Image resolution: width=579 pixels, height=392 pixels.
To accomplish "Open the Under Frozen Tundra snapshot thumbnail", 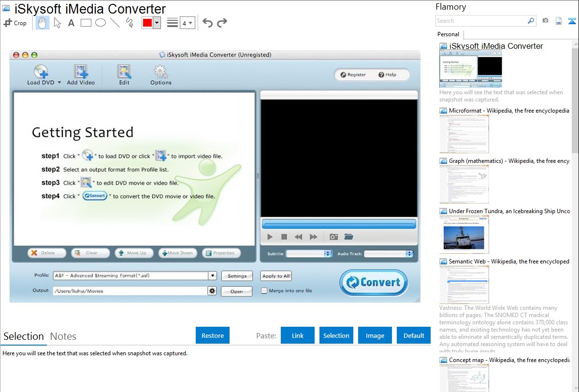I will [464, 234].
